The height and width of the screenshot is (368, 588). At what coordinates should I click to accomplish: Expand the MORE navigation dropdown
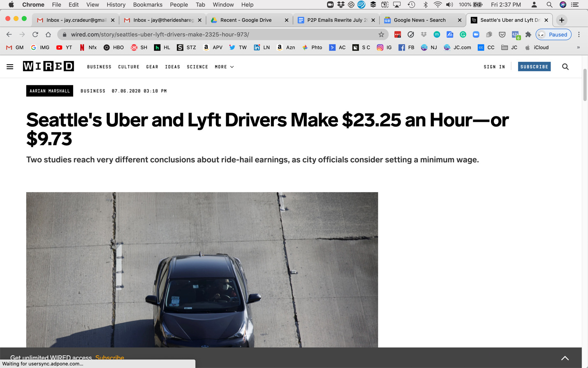pyautogui.click(x=225, y=67)
